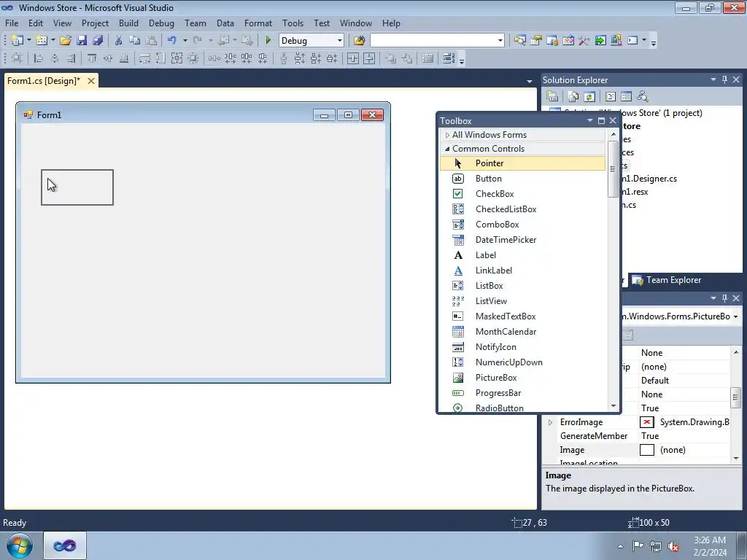Click the Windows Start orb

click(20, 545)
